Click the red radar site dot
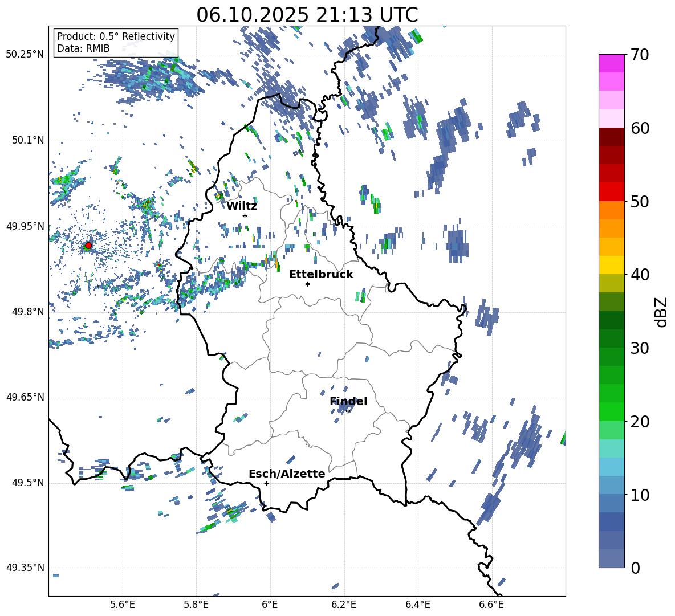The width and height of the screenshot is (675, 616). [x=88, y=246]
